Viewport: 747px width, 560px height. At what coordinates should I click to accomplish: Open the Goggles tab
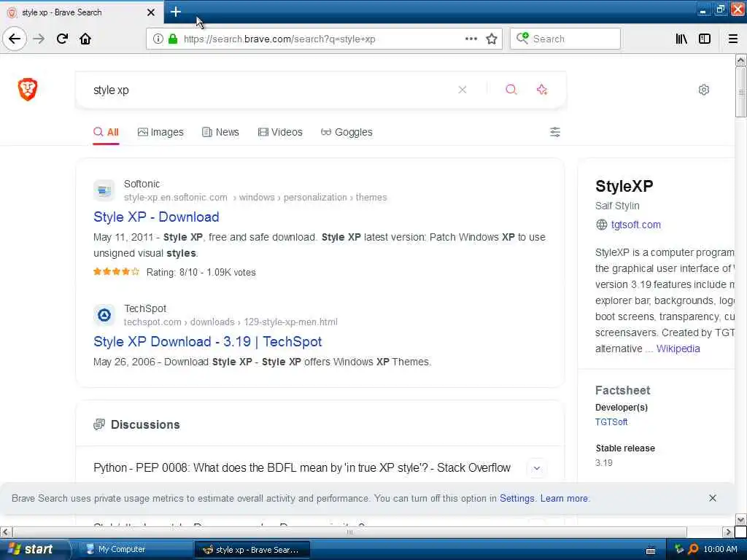coord(347,132)
